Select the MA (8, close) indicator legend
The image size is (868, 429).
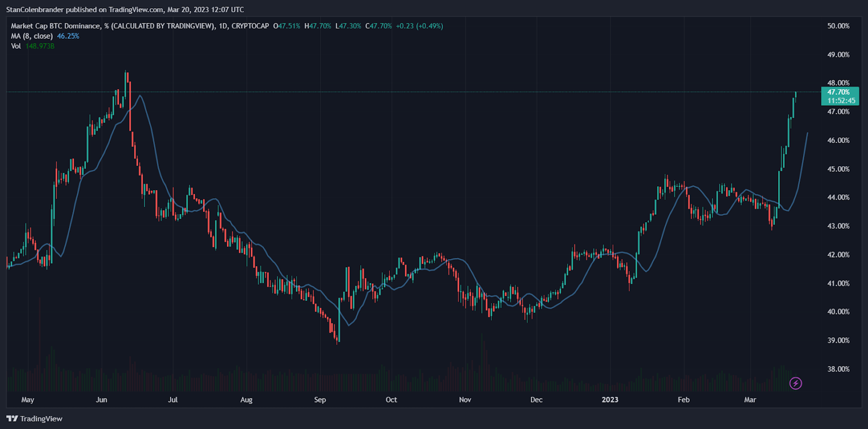pyautogui.click(x=32, y=36)
